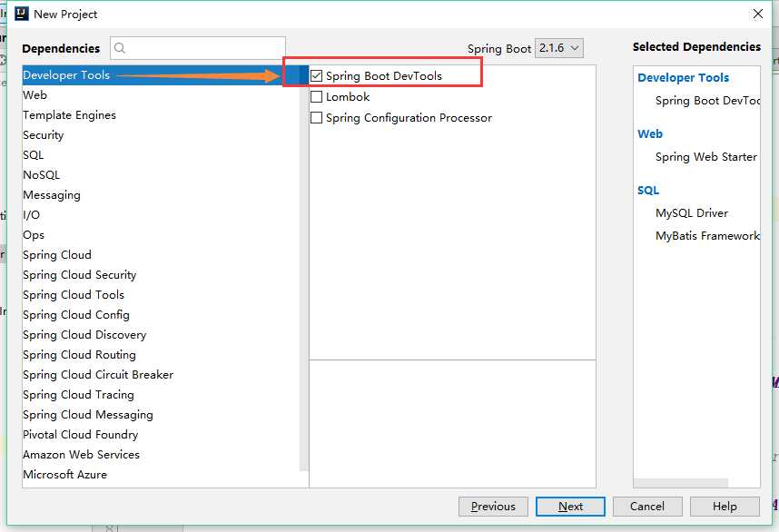Select Spring Cloud Tracing category
This screenshot has height=532, width=779.
click(161, 394)
